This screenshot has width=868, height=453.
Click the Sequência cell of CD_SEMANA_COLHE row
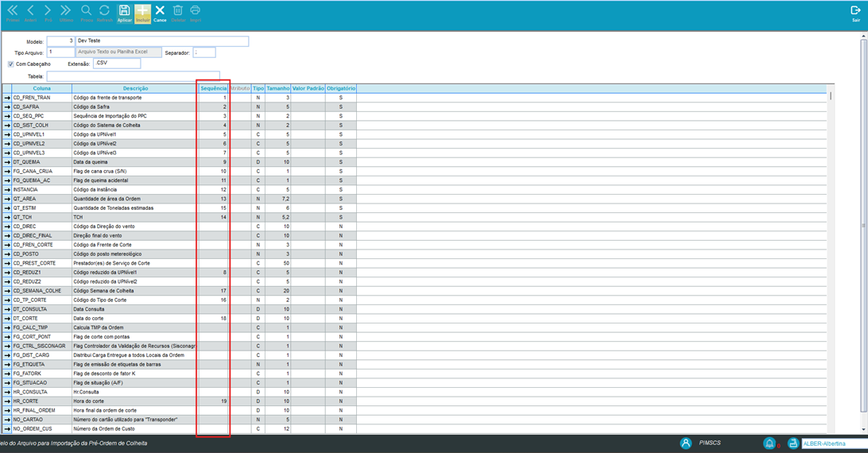click(x=214, y=291)
